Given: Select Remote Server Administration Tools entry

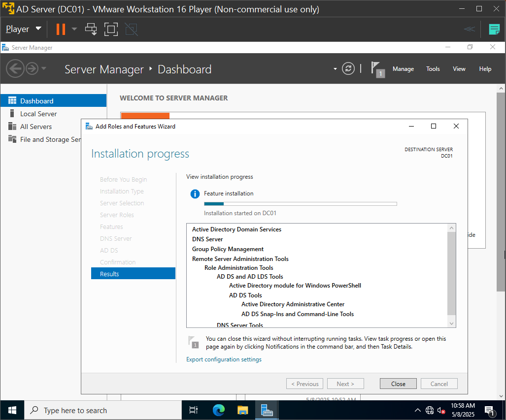Looking at the screenshot, I should [240, 258].
